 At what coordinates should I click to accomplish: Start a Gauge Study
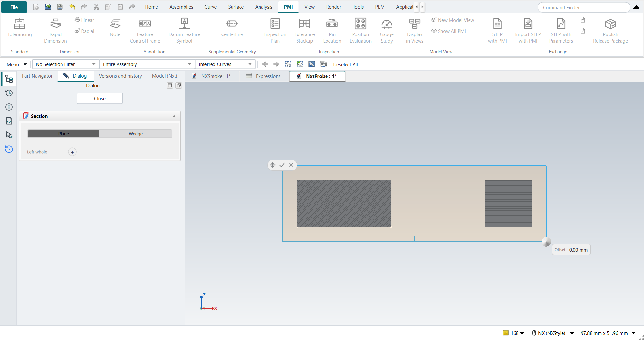pos(386,31)
